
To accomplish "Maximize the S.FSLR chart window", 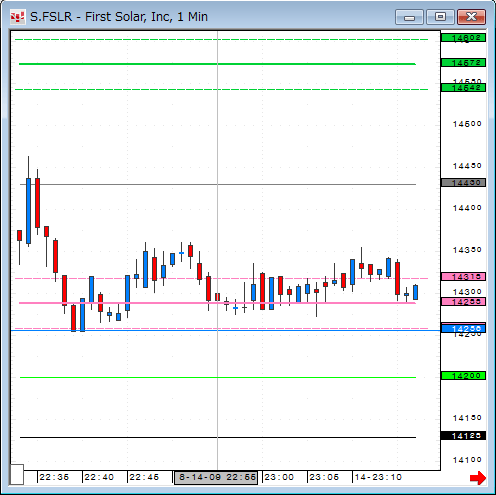I will pyautogui.click(x=440, y=17).
